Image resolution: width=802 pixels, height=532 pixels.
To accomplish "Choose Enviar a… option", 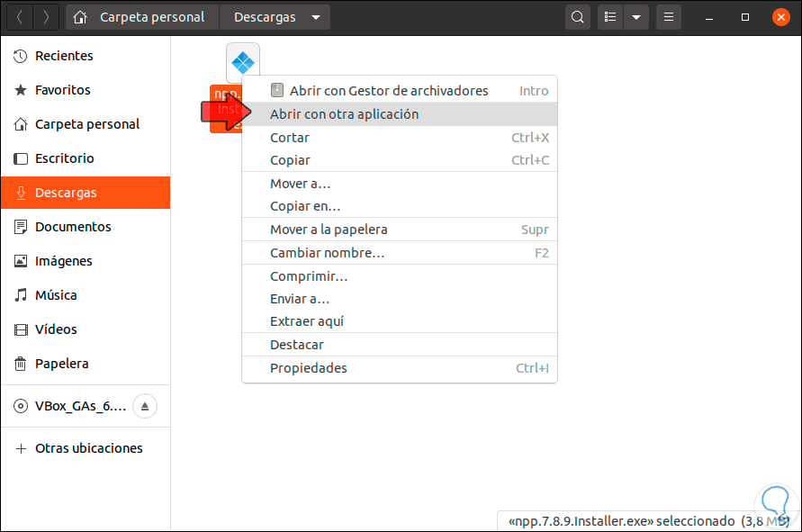I will 400,299.
